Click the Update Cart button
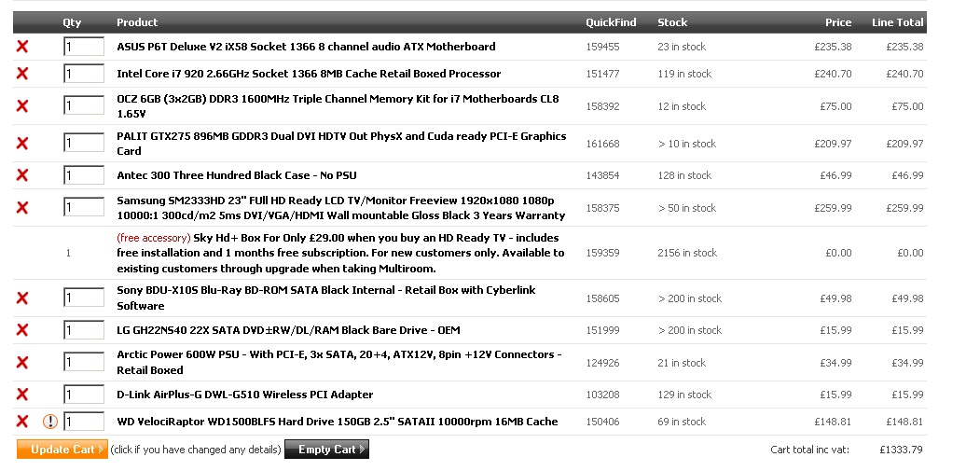 tap(62, 450)
